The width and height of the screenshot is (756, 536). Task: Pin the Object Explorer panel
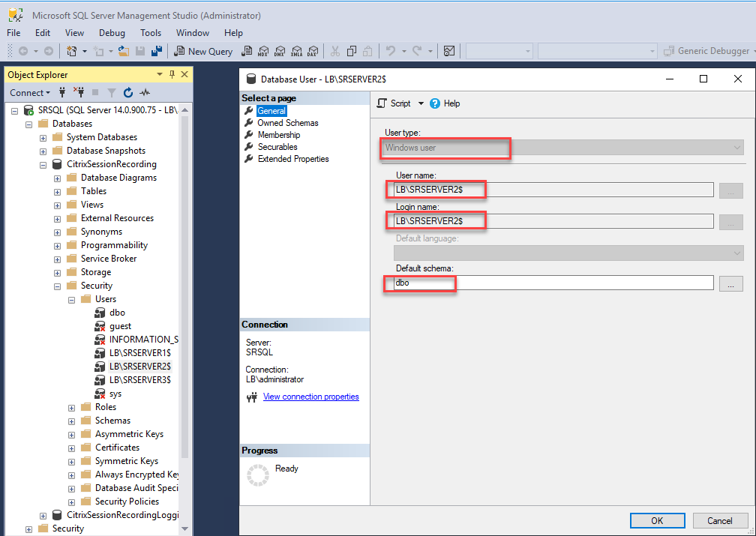pyautogui.click(x=172, y=74)
